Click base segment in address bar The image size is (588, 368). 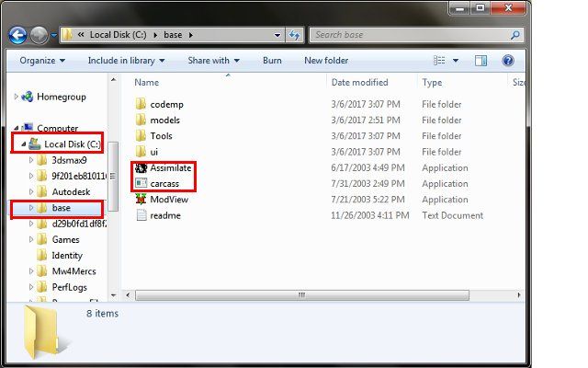pyautogui.click(x=173, y=35)
